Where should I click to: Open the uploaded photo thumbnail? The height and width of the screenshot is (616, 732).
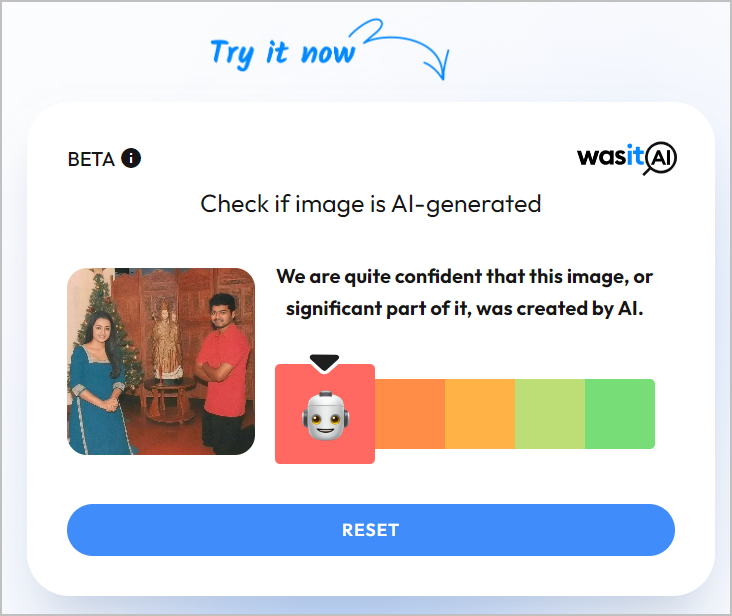[x=161, y=361]
